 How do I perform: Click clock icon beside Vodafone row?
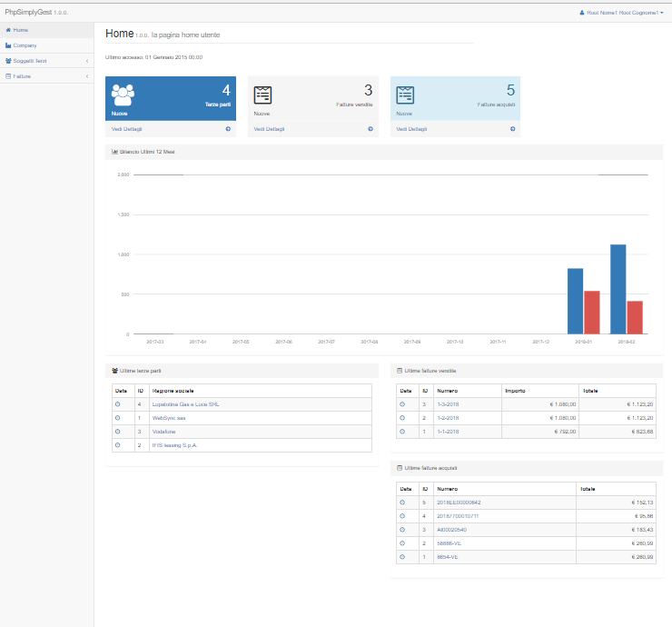[118, 432]
